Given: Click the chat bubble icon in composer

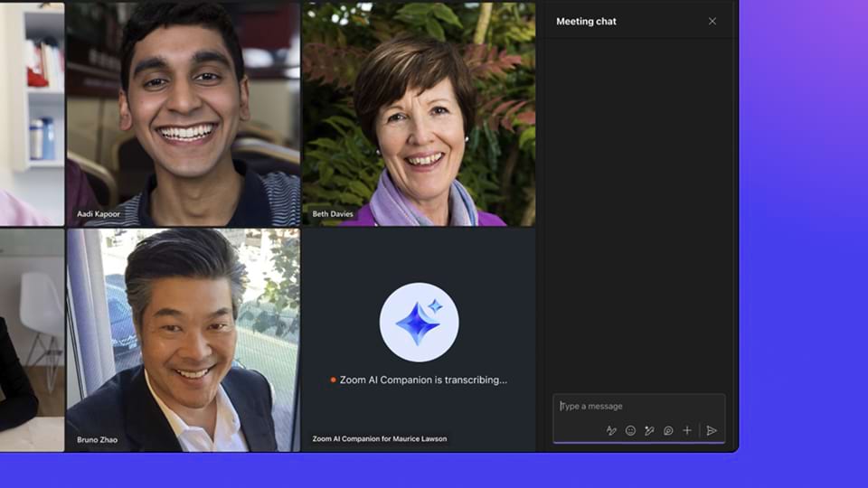Looking at the screenshot, I should tap(668, 431).
